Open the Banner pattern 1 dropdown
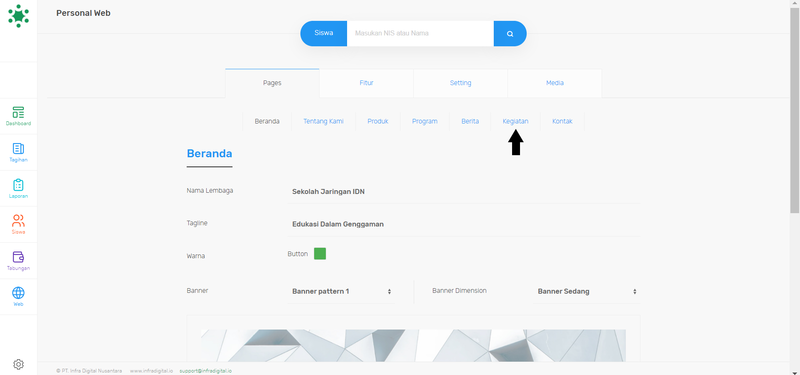The image size is (800, 375). pos(341,291)
